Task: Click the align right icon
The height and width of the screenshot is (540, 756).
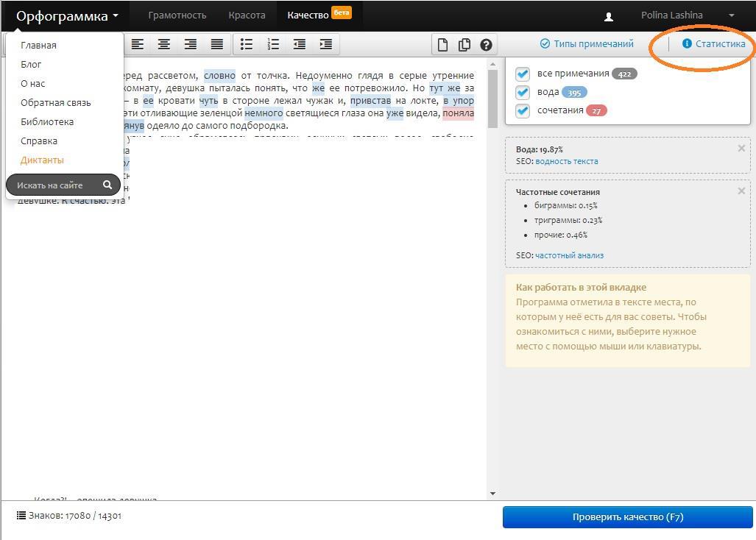Action: click(x=191, y=44)
